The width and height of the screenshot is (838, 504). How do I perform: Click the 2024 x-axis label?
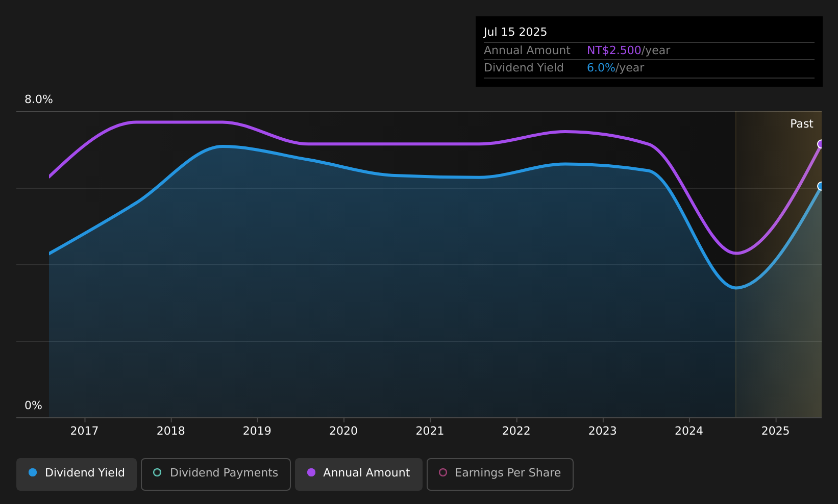[689, 431]
